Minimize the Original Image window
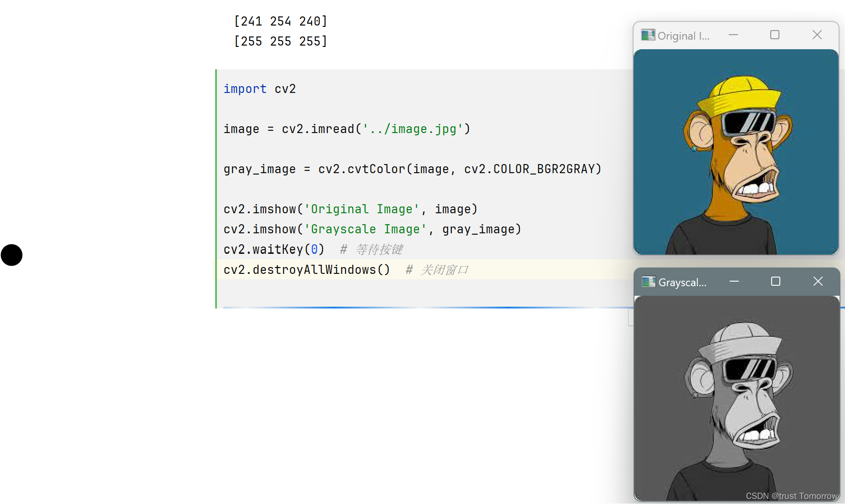845x504 pixels. (x=733, y=35)
